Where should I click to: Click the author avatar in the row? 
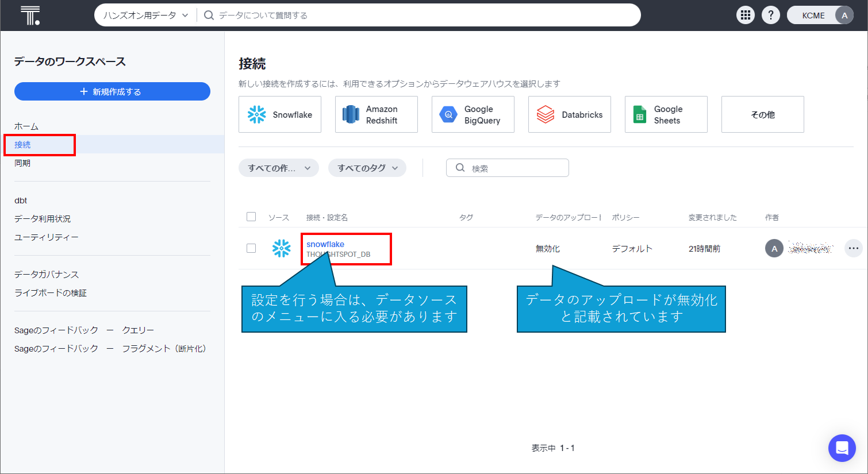click(774, 248)
